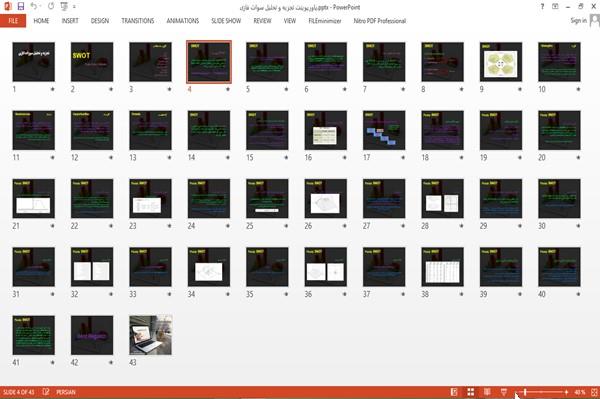Select slide 21 thumbnail with chart
600x399 pixels.
34,199
